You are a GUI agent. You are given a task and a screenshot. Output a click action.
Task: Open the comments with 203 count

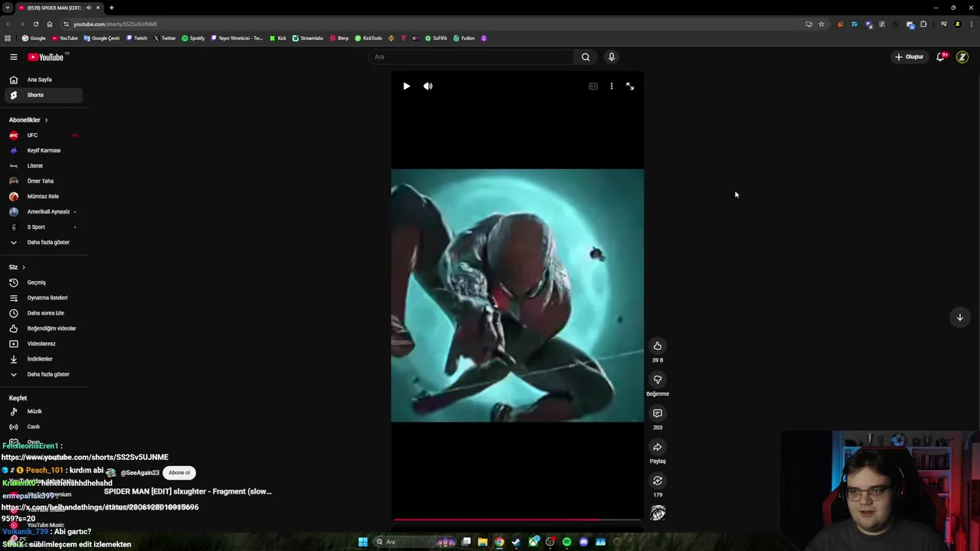tap(658, 413)
